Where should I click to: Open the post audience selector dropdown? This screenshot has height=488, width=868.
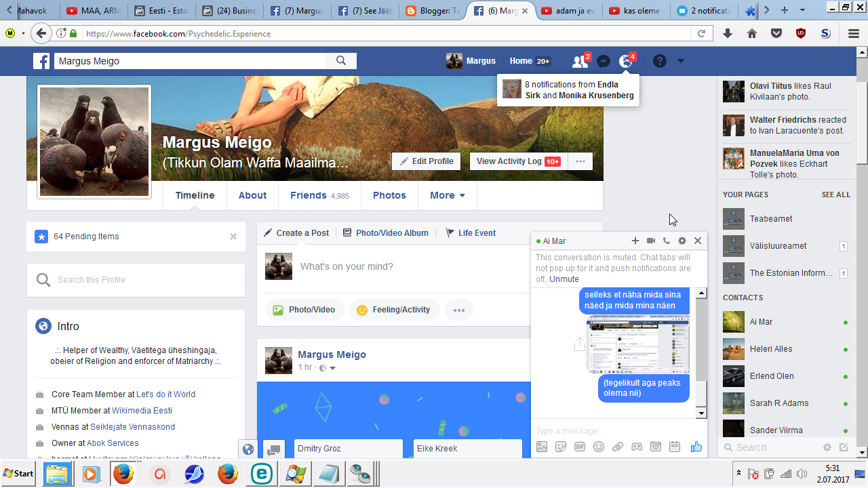point(328,368)
